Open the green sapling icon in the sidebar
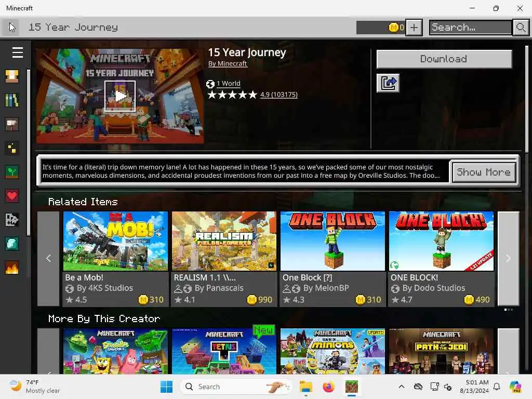Viewport: 532px width, 399px height. (x=12, y=172)
